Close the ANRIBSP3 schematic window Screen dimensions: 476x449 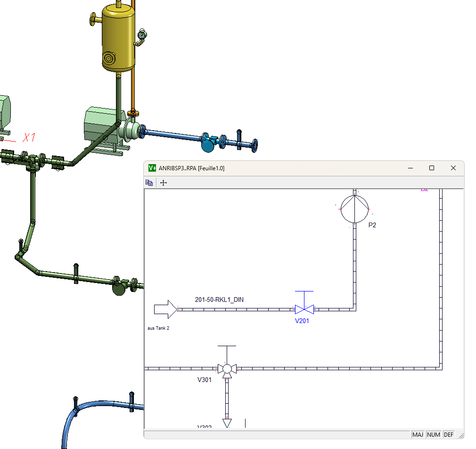click(x=453, y=168)
